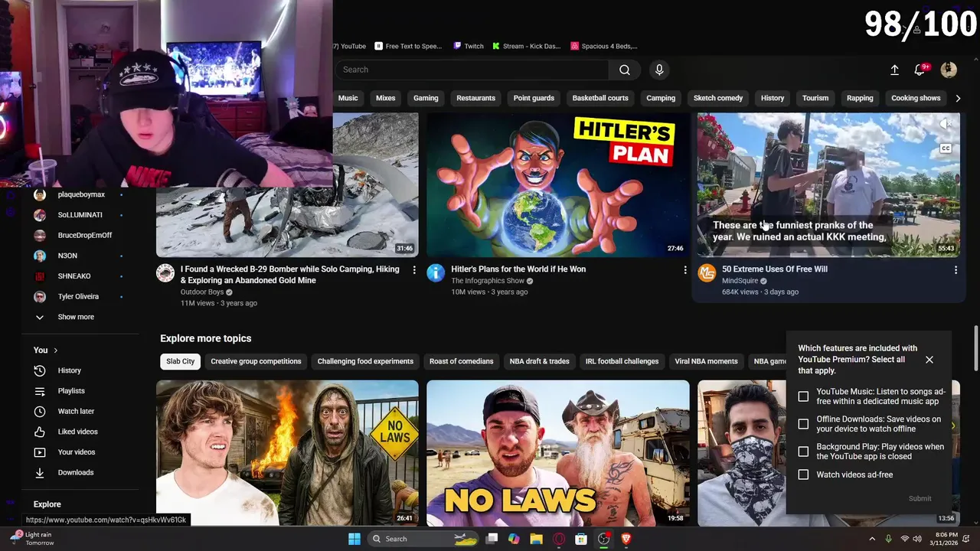
Task: Select the Music chip
Action: pos(348,98)
